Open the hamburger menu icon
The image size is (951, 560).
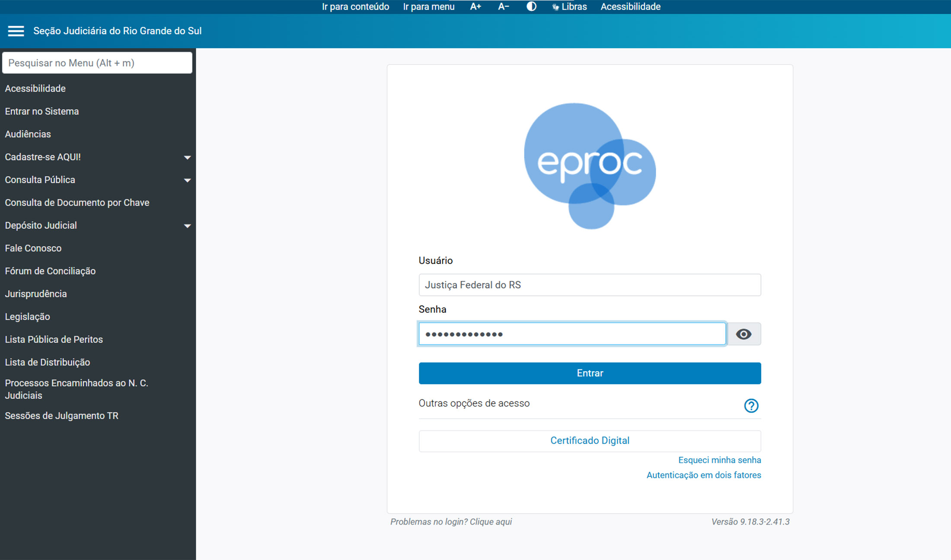pos(16,31)
